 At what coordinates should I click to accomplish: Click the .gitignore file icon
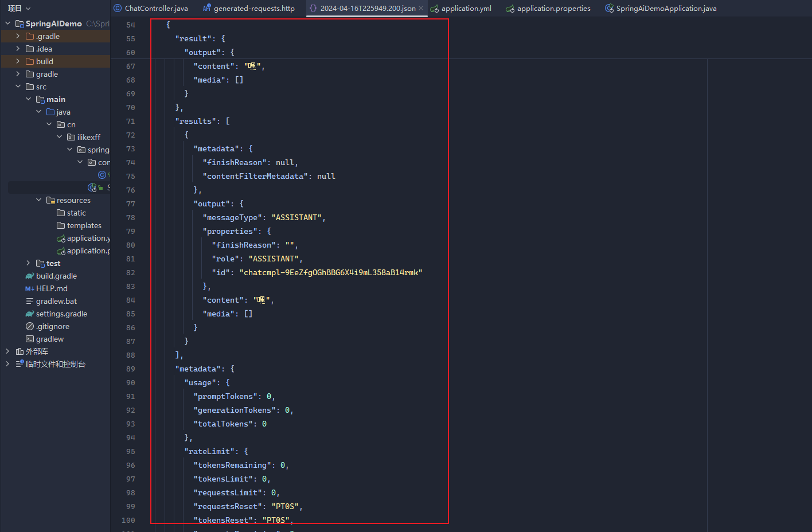[30, 326]
